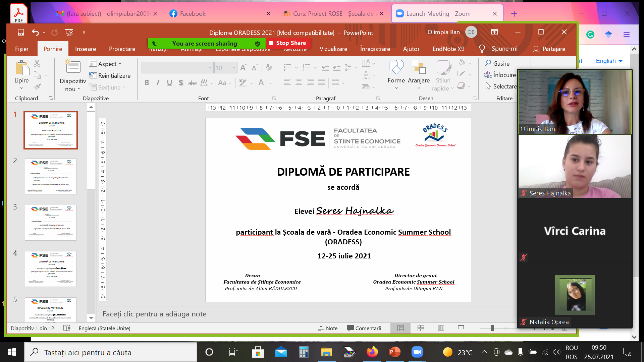Toggle Strikethrough formatting
This screenshot has height=362, width=644.
[x=192, y=83]
